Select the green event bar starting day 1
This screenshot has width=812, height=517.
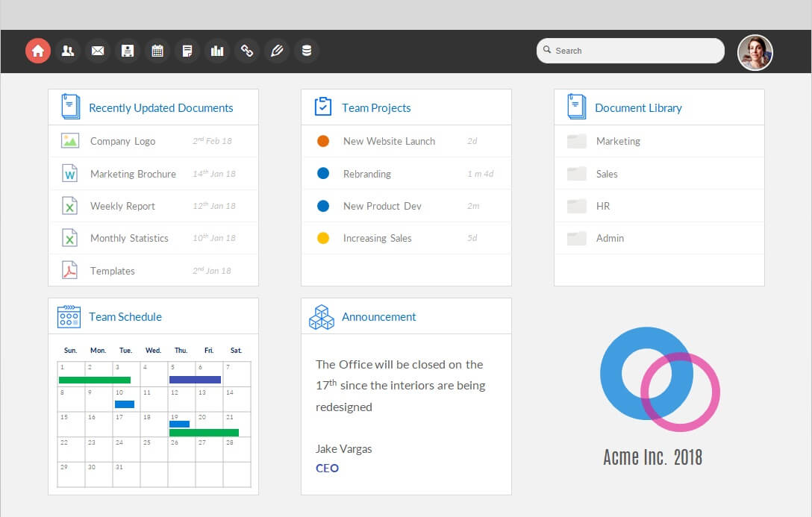pyautogui.click(x=95, y=380)
